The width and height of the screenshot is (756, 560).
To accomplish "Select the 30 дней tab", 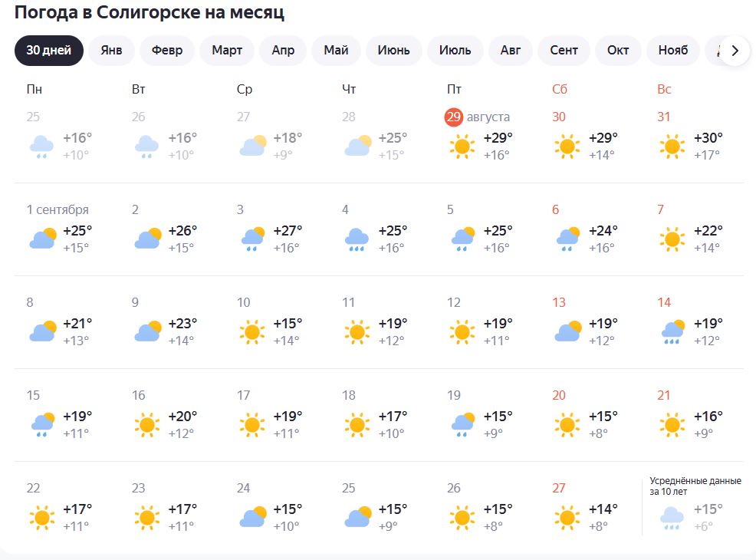I will 48,51.
